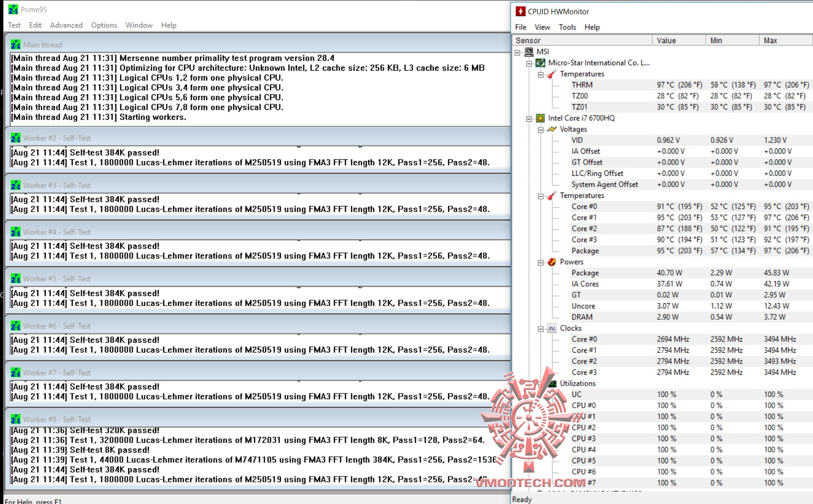Image resolution: width=813 pixels, height=504 pixels.
Task: Click the Worker #2 window icon
Action: 16,138
